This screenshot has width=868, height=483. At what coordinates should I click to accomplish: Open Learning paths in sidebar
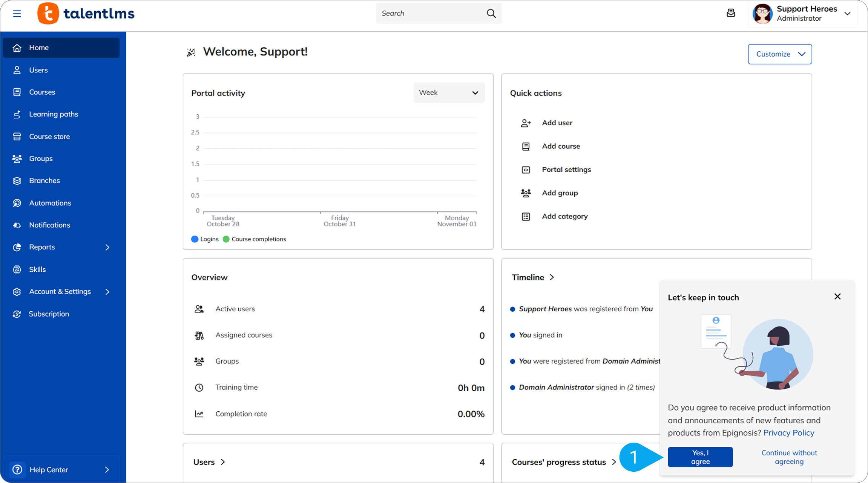click(x=54, y=114)
